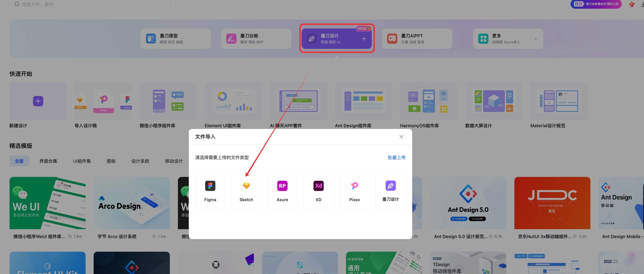Switch to the 设计系统 category tab

[140, 161]
